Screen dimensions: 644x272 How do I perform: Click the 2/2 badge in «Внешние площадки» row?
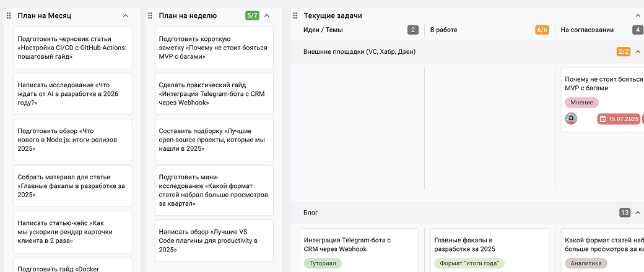pyautogui.click(x=623, y=52)
